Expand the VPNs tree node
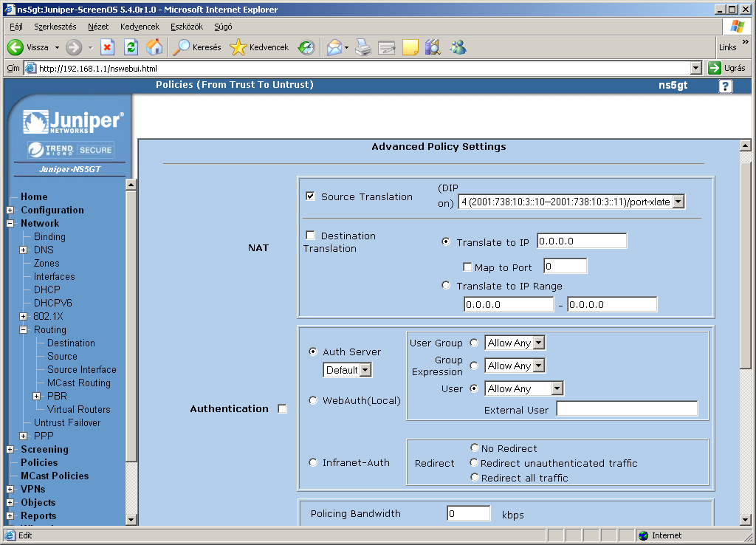Viewport: 756px width, 545px height. (10, 489)
